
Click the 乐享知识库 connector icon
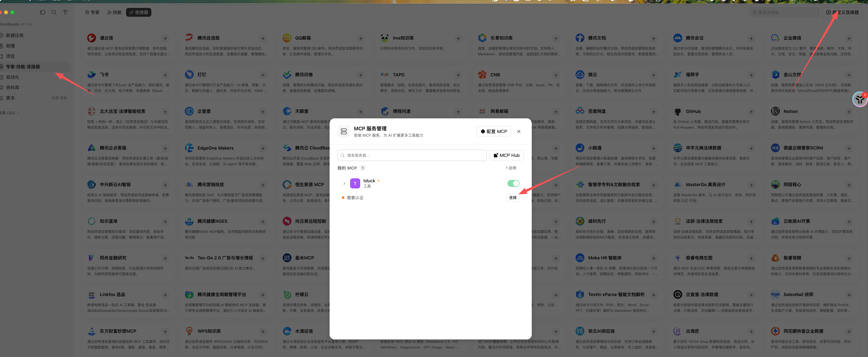tap(482, 38)
